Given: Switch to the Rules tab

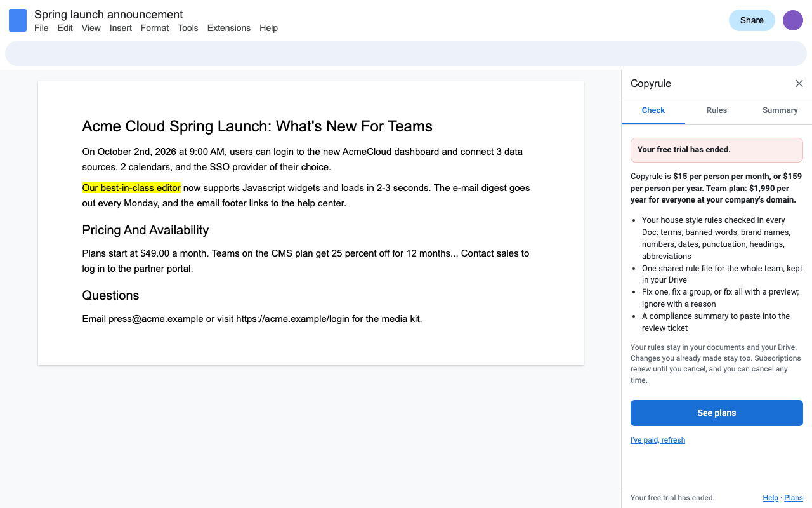Looking at the screenshot, I should click(717, 110).
